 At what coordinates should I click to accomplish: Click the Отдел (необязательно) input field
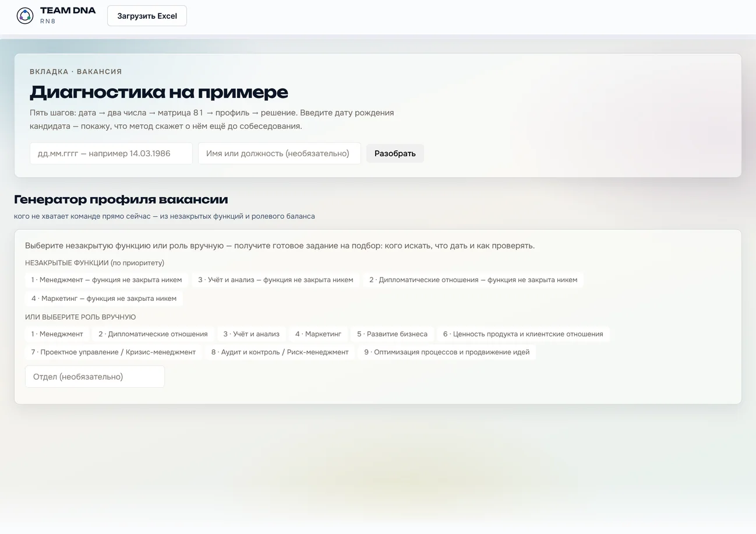point(95,377)
